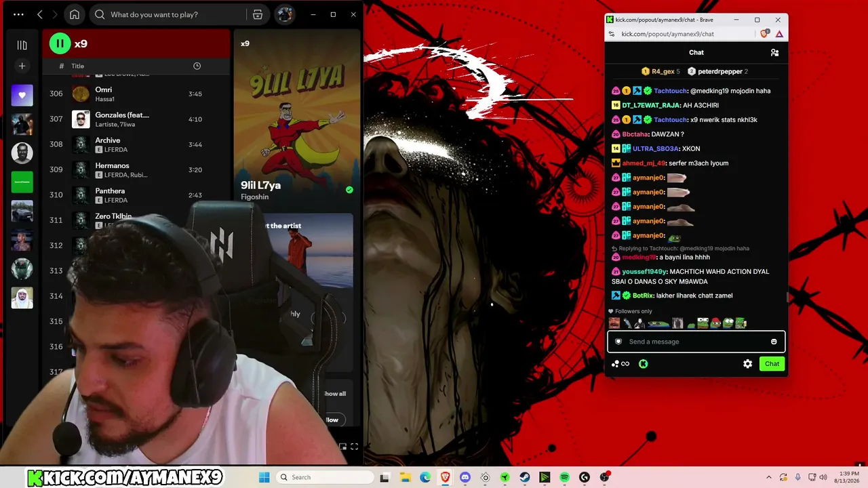Click the Send a message field

pos(696,342)
